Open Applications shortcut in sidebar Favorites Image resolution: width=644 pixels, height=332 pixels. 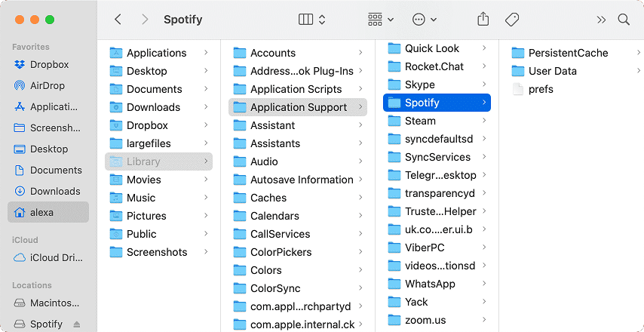pyautogui.click(x=48, y=107)
